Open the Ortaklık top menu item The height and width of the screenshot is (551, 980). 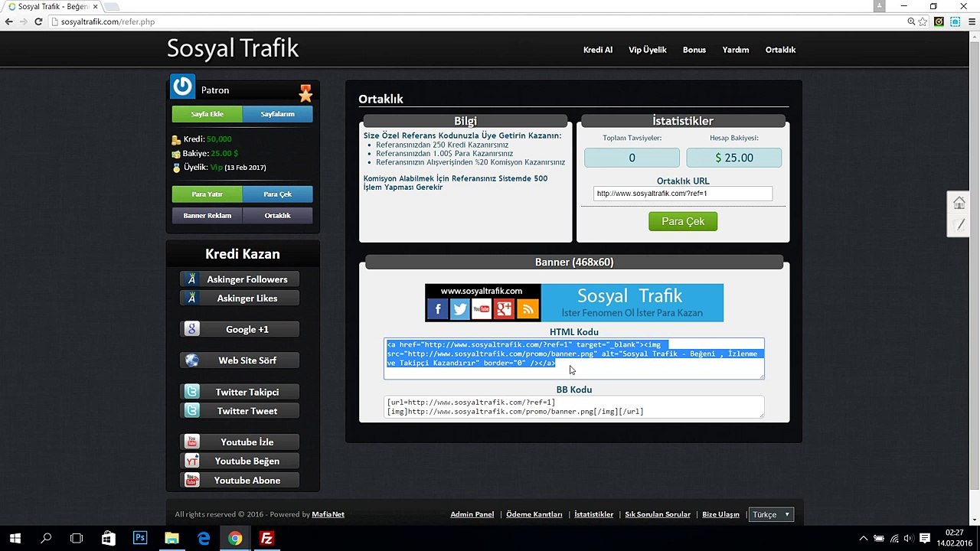780,50
